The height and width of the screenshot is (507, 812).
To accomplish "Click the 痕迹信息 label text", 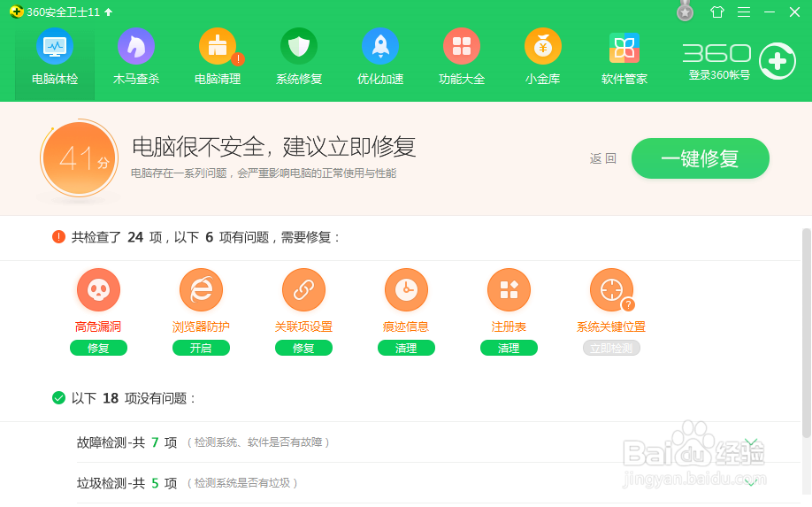I will [x=406, y=326].
